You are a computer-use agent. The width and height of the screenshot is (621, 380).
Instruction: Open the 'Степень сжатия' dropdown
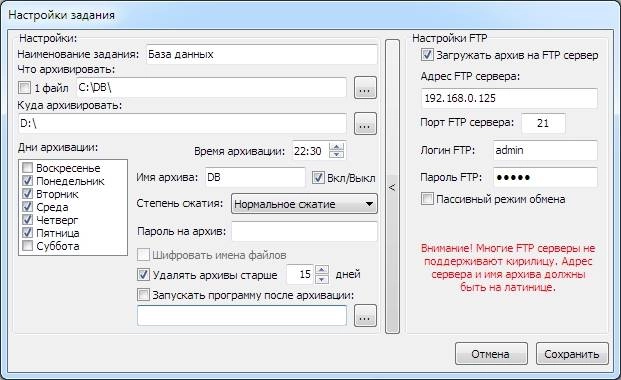coord(304,204)
